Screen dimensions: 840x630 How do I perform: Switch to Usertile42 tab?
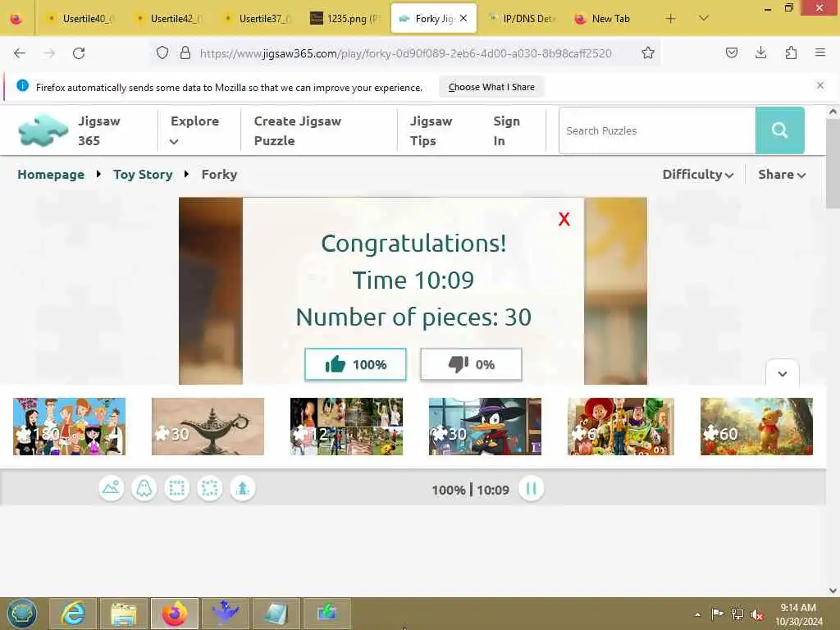coord(169,19)
